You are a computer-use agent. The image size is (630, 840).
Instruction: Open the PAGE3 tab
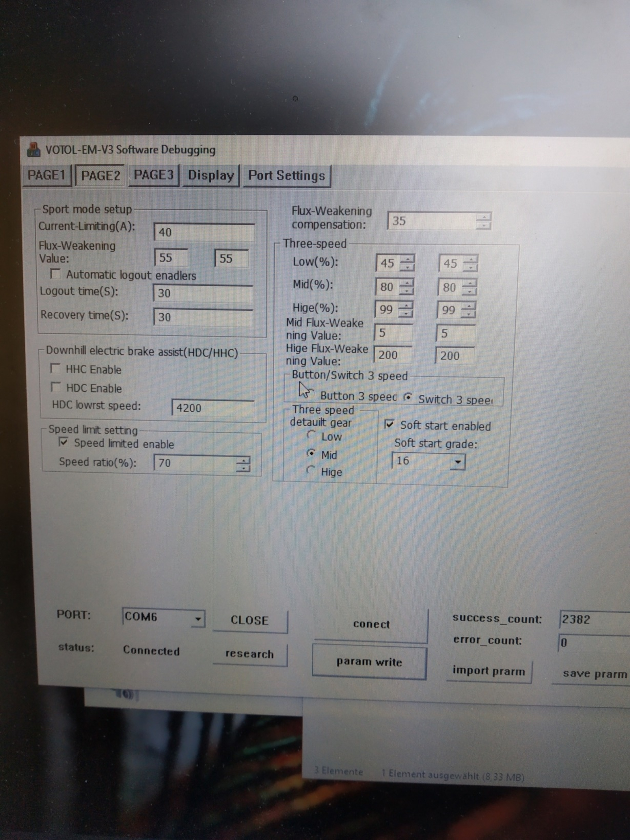pos(153,175)
